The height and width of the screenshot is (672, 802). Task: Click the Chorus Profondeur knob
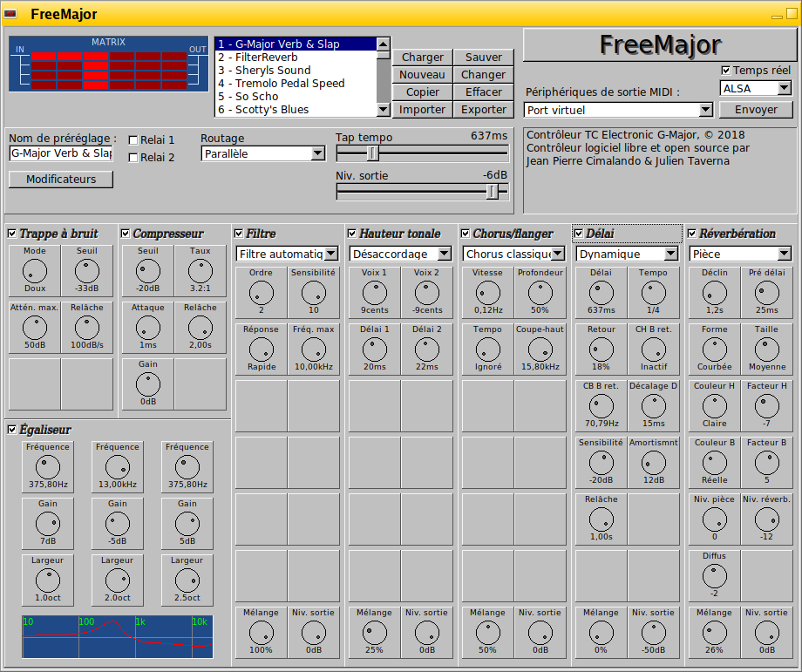(x=540, y=293)
